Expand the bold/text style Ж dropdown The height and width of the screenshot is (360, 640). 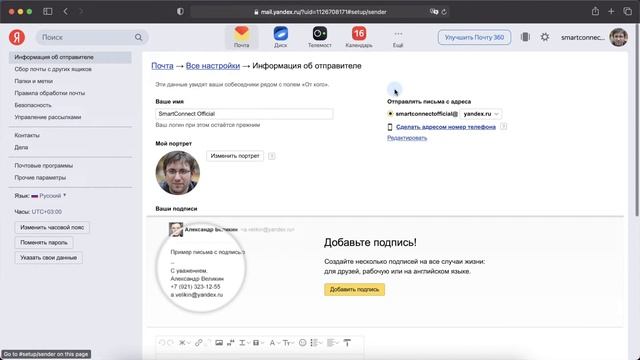(x=184, y=343)
